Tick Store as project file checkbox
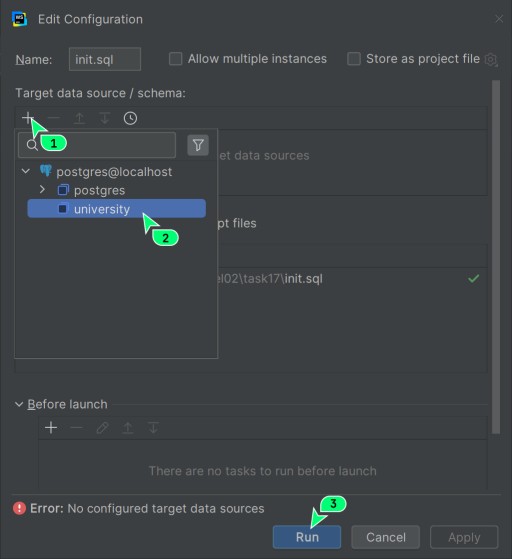 (x=354, y=58)
